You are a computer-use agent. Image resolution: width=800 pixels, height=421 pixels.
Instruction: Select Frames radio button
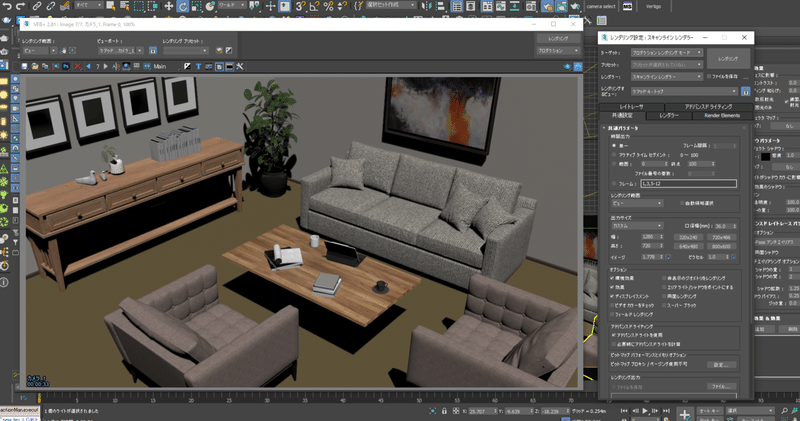614,183
